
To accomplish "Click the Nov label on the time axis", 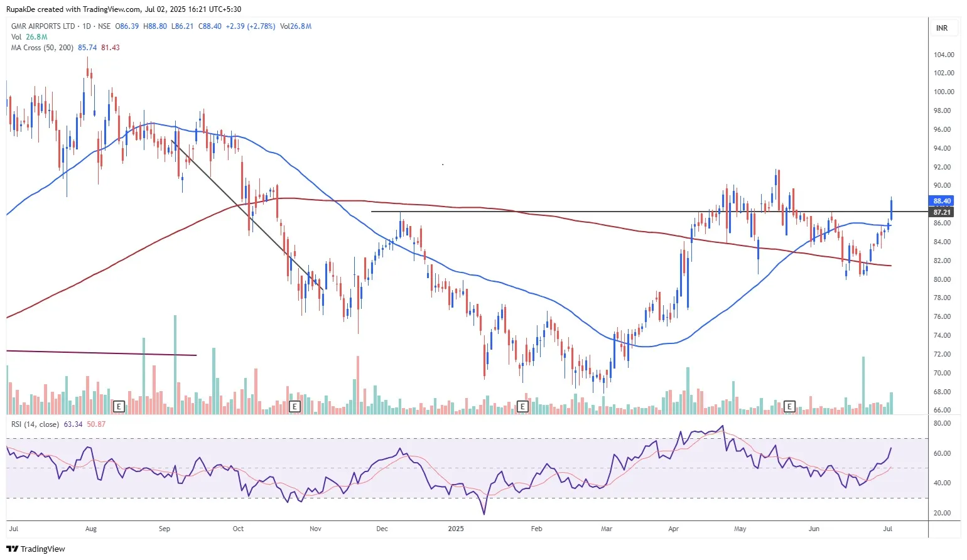I will [315, 529].
